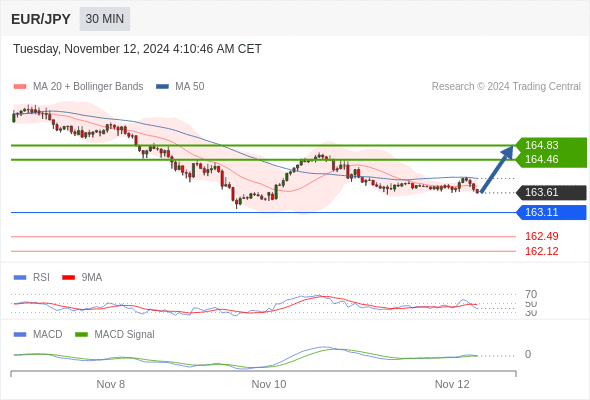Click the red 162.49 support label
The width and height of the screenshot is (590, 400).
tap(541, 236)
